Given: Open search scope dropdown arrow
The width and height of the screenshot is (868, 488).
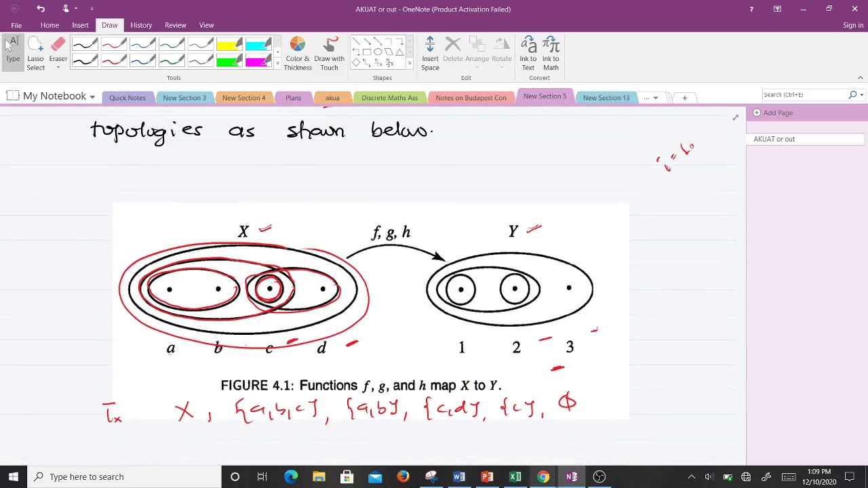Looking at the screenshot, I should click(x=861, y=95).
